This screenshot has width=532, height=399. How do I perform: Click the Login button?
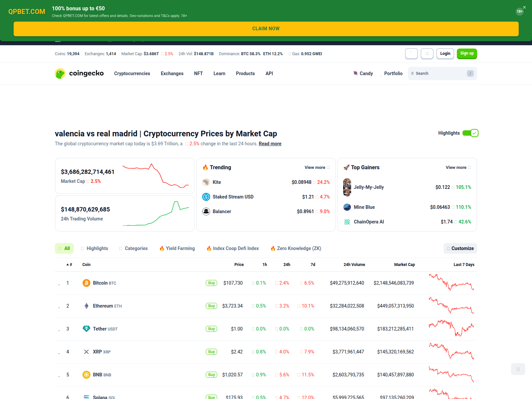click(x=445, y=54)
